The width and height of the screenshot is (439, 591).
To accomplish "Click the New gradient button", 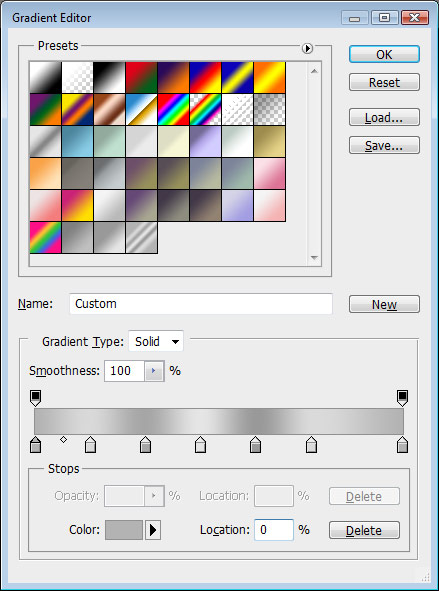I will click(384, 304).
